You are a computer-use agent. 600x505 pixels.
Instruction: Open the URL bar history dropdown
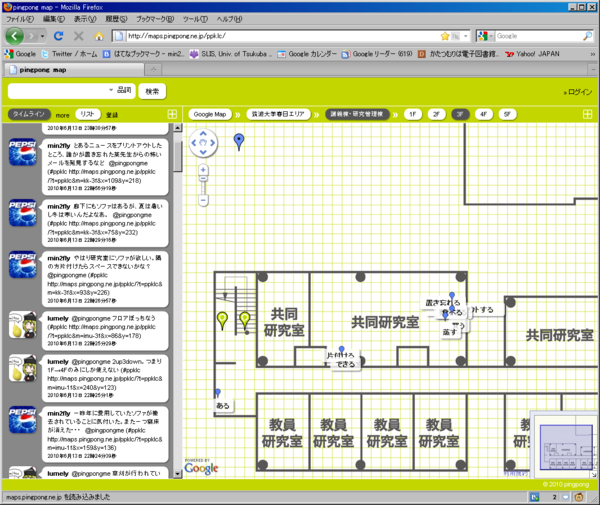tap(466, 36)
